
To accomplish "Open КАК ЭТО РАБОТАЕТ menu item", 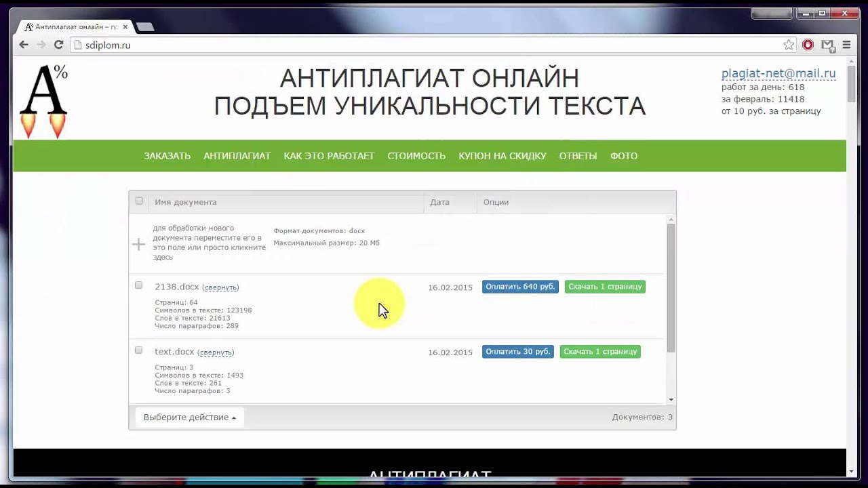I will (x=329, y=156).
